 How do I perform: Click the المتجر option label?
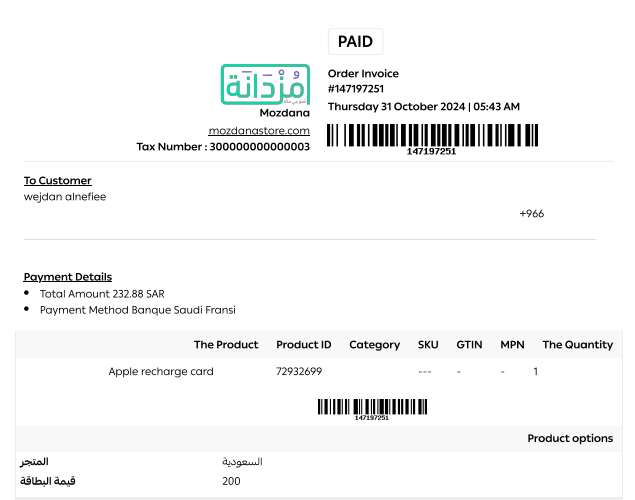tap(34, 462)
